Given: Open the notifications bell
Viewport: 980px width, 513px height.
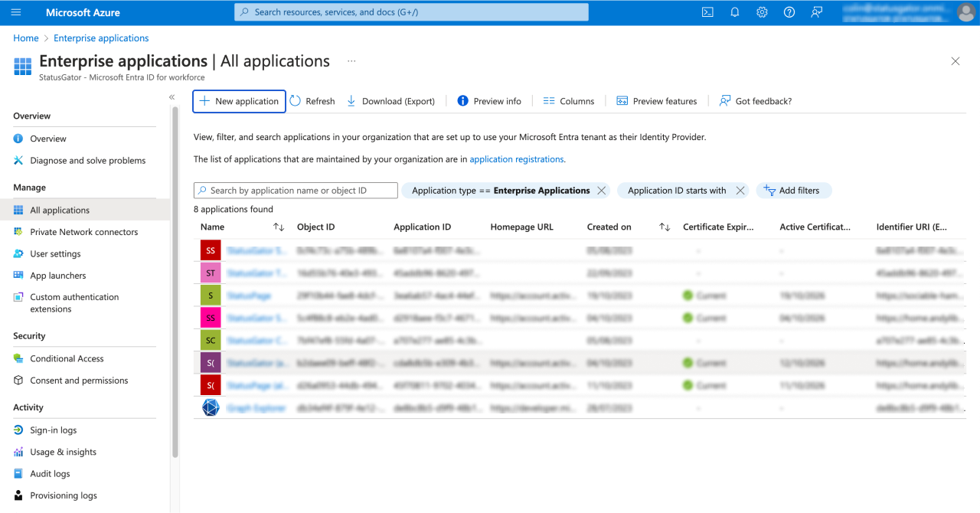Looking at the screenshot, I should click(735, 12).
